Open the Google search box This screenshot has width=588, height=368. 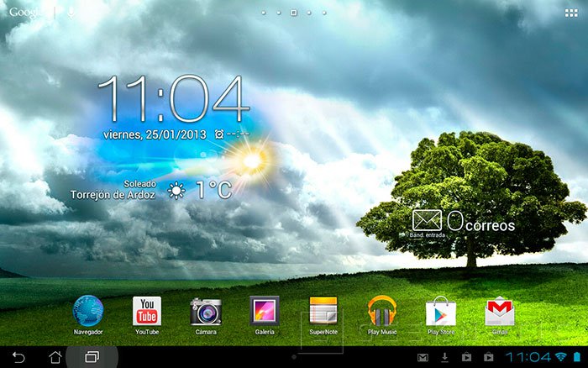(x=26, y=13)
